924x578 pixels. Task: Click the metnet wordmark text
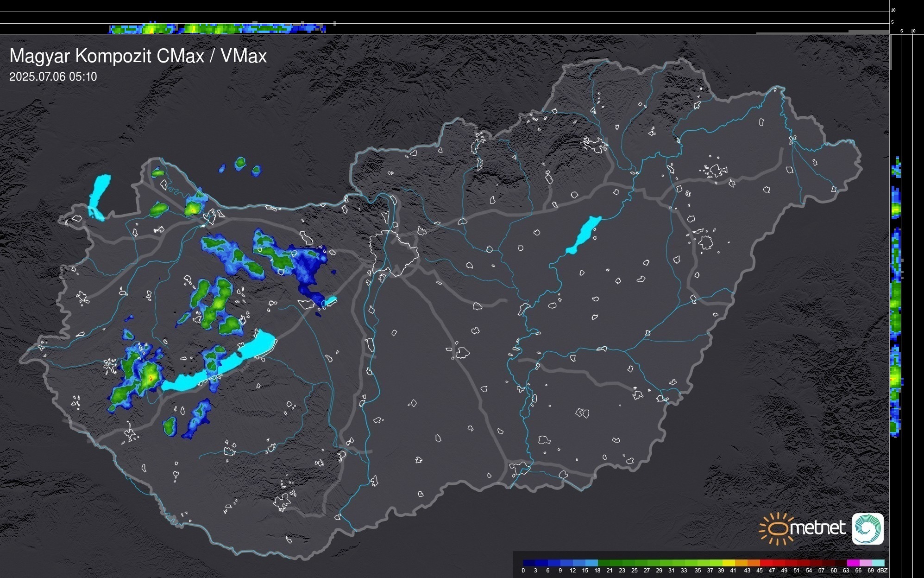pyautogui.click(x=817, y=528)
